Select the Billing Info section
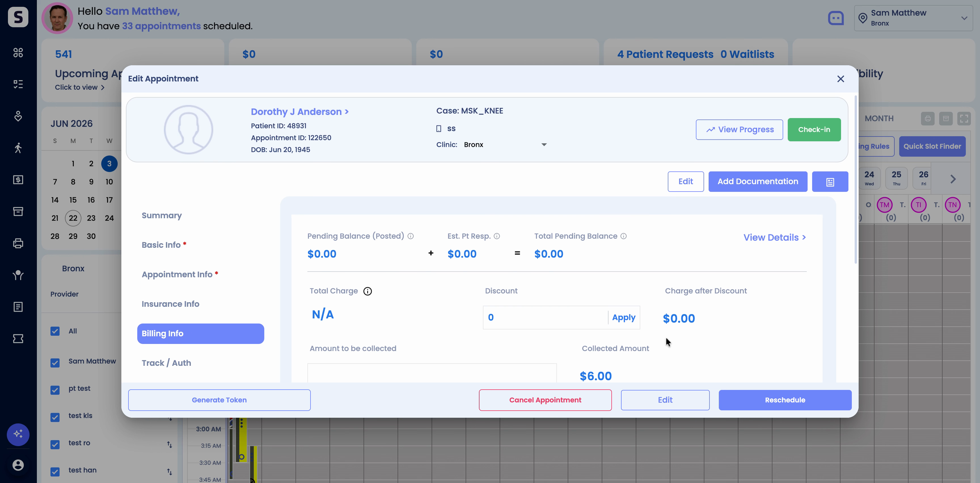This screenshot has width=980, height=483. (x=200, y=333)
